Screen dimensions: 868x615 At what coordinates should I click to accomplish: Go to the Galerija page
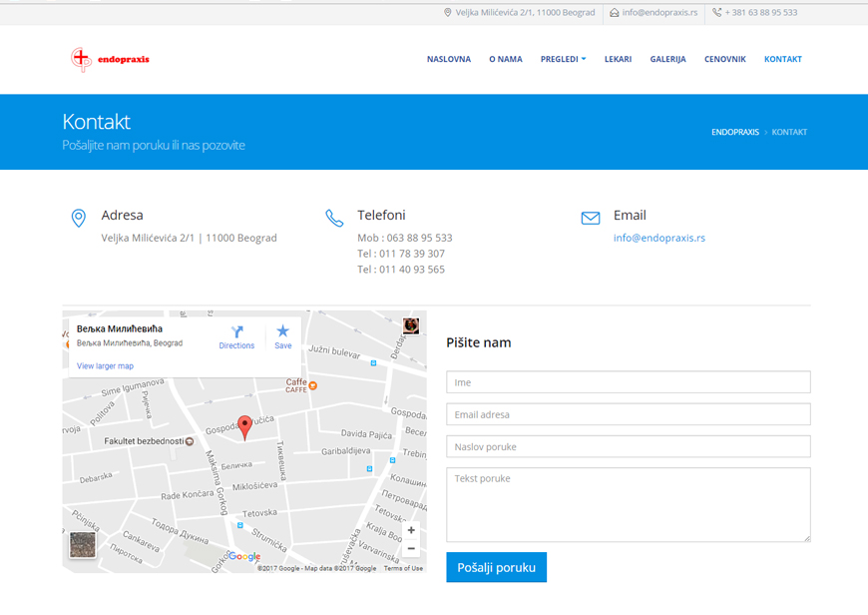[x=667, y=59]
